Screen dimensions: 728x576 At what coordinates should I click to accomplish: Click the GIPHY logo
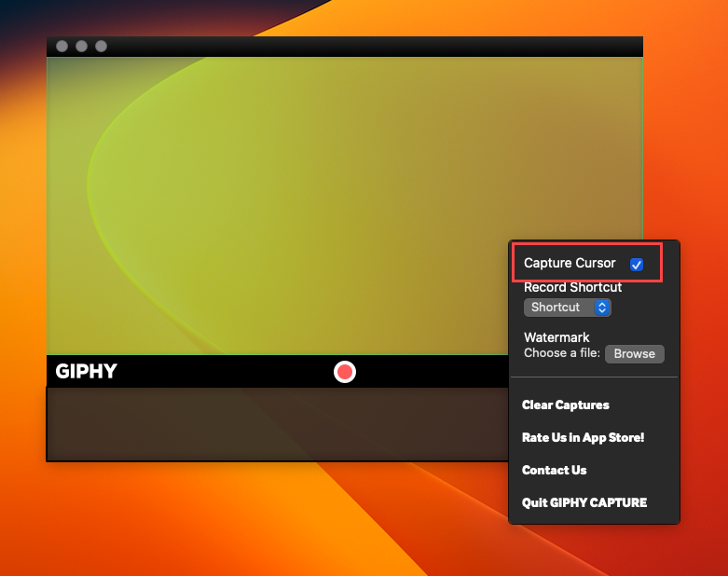pos(87,371)
